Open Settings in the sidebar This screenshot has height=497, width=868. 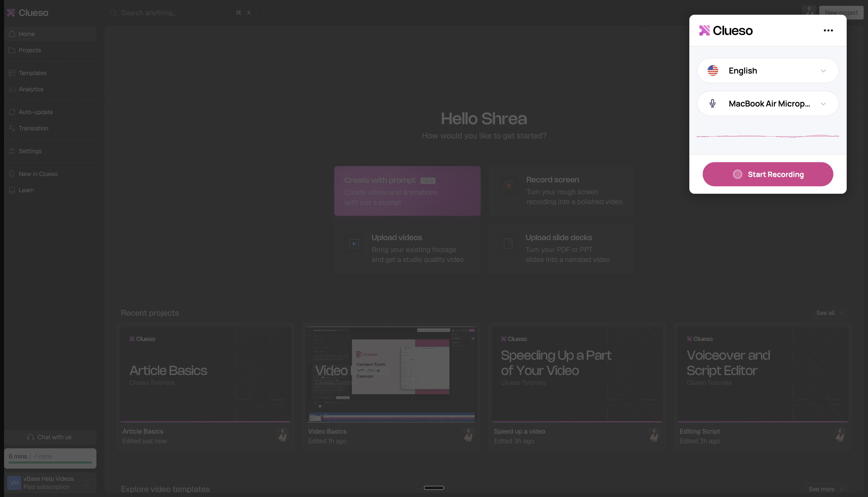[50, 151]
